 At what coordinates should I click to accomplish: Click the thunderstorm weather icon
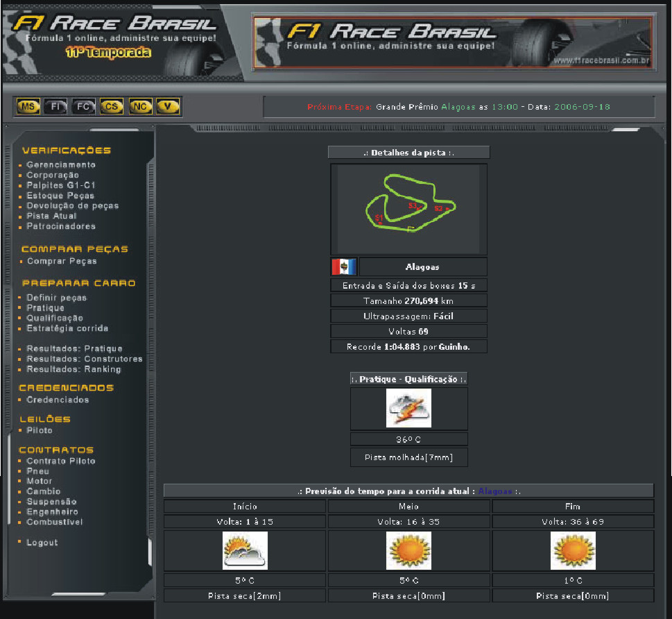coord(408,408)
